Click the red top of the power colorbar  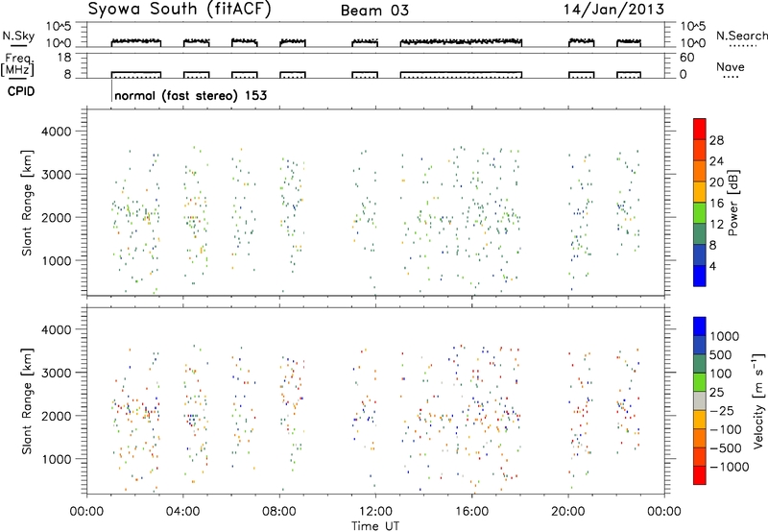[x=700, y=129]
